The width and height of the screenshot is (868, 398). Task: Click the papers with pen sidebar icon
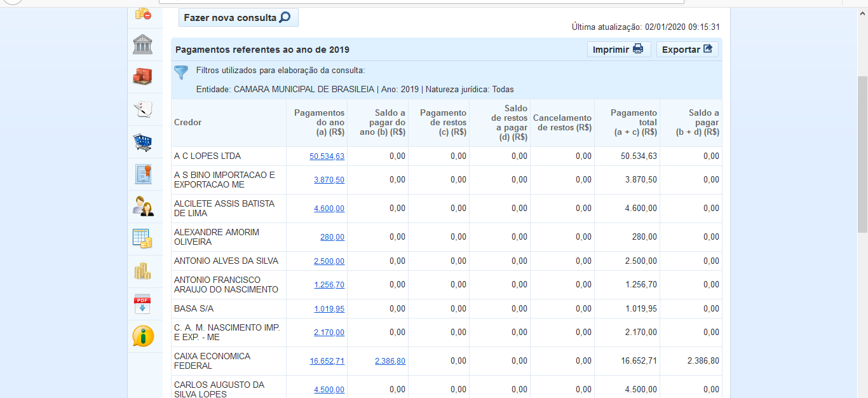[x=142, y=110]
